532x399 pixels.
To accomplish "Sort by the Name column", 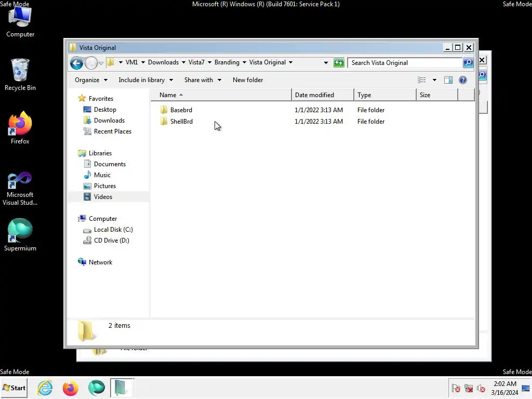I will click(x=221, y=95).
